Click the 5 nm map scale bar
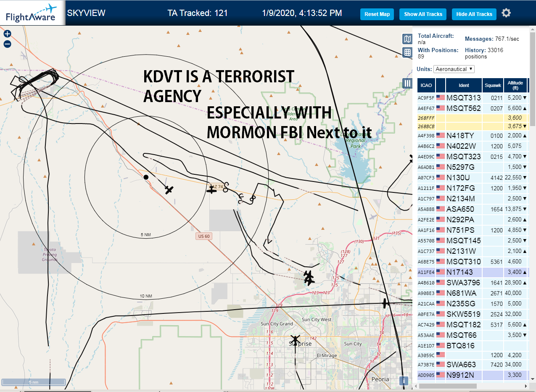Screen dimensions: 536x392 [34, 382]
